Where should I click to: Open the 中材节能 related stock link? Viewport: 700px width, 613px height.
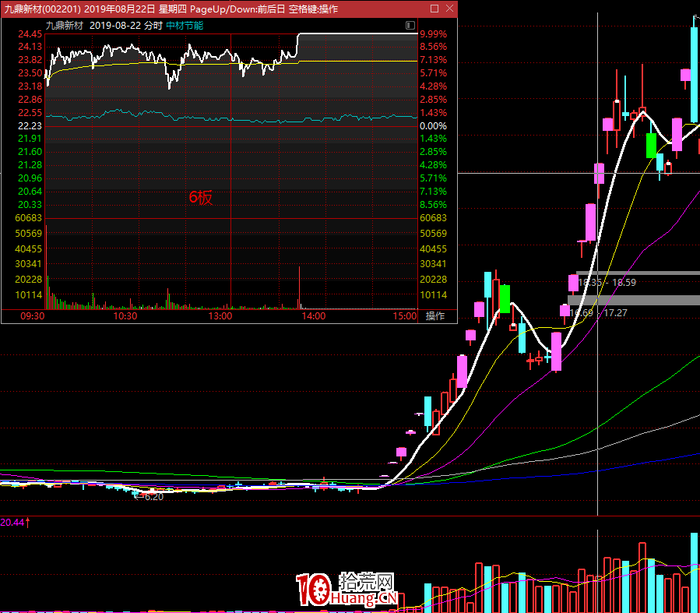tap(185, 25)
